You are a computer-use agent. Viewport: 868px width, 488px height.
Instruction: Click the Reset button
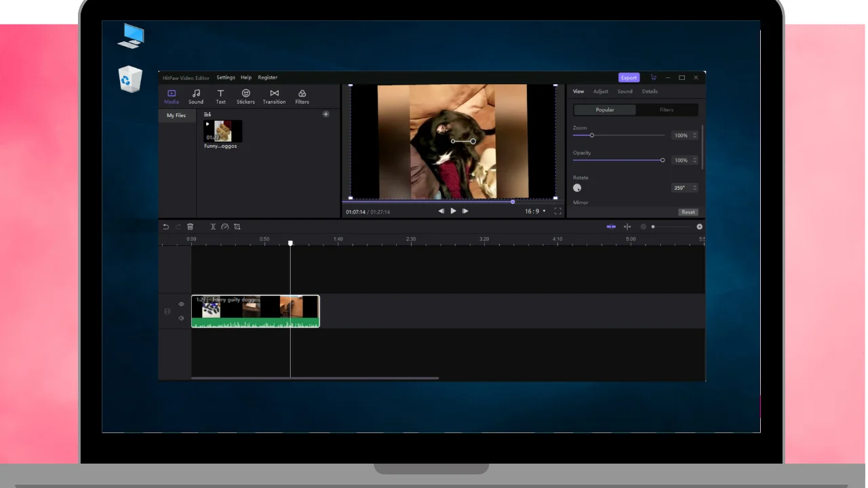pos(688,212)
